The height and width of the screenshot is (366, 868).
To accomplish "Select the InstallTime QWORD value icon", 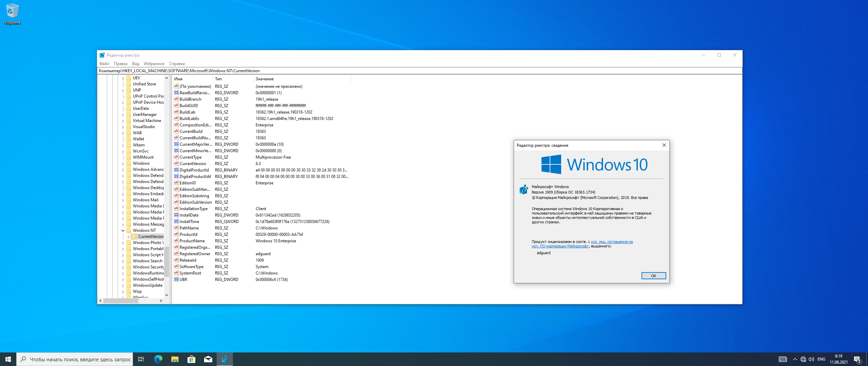I will click(176, 222).
